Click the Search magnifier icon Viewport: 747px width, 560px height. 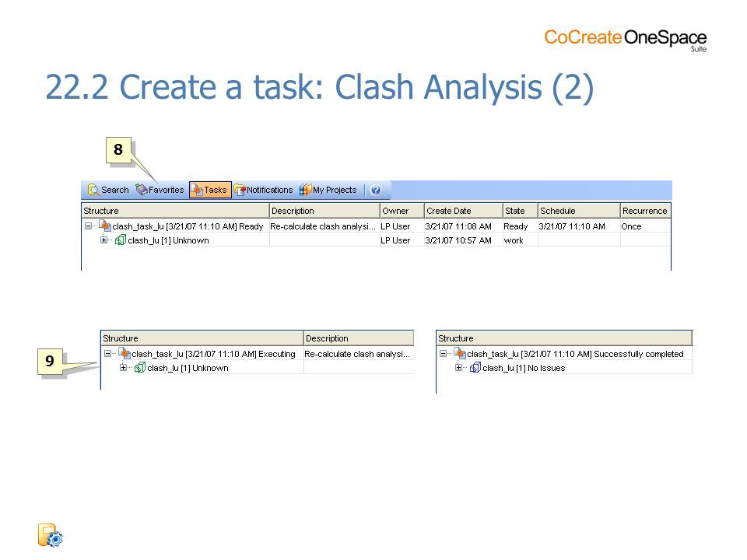coord(93,190)
